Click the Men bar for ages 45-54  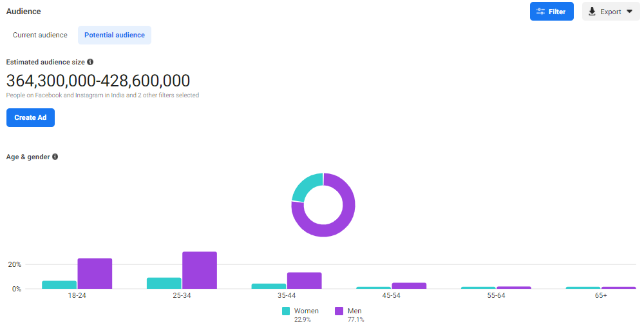pos(409,286)
